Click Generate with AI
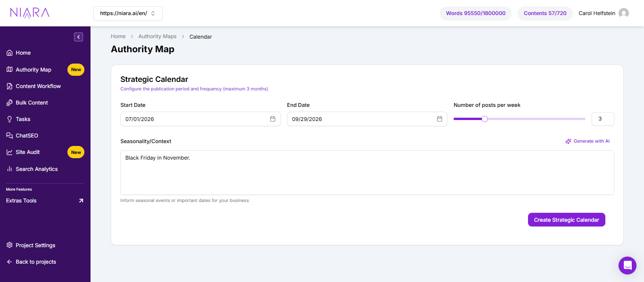 (587, 141)
